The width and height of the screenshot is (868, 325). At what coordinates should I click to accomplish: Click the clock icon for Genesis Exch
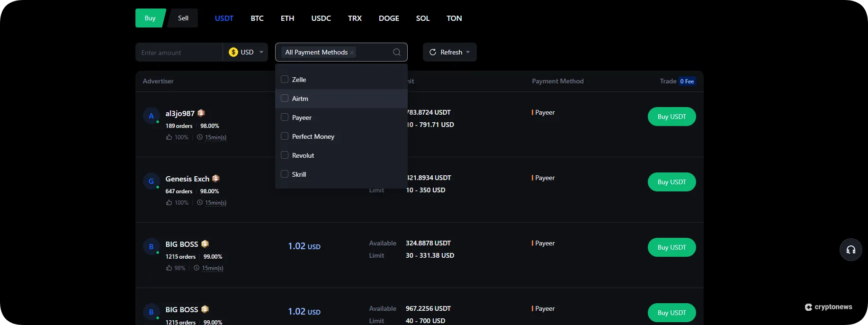200,202
